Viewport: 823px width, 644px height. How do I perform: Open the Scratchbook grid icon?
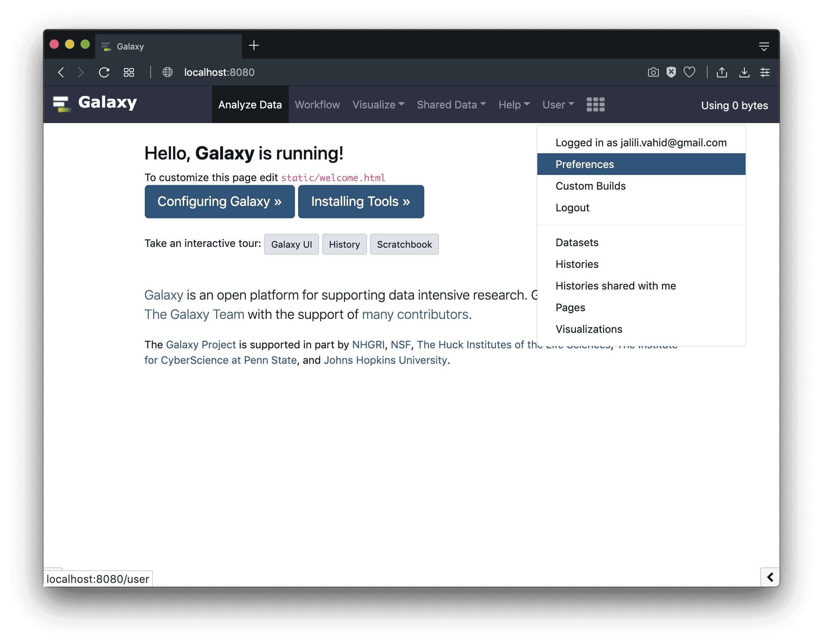595,104
